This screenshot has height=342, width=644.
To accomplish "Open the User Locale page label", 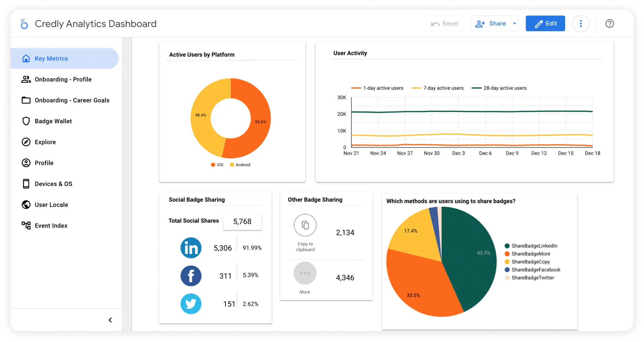I will click(x=51, y=205).
